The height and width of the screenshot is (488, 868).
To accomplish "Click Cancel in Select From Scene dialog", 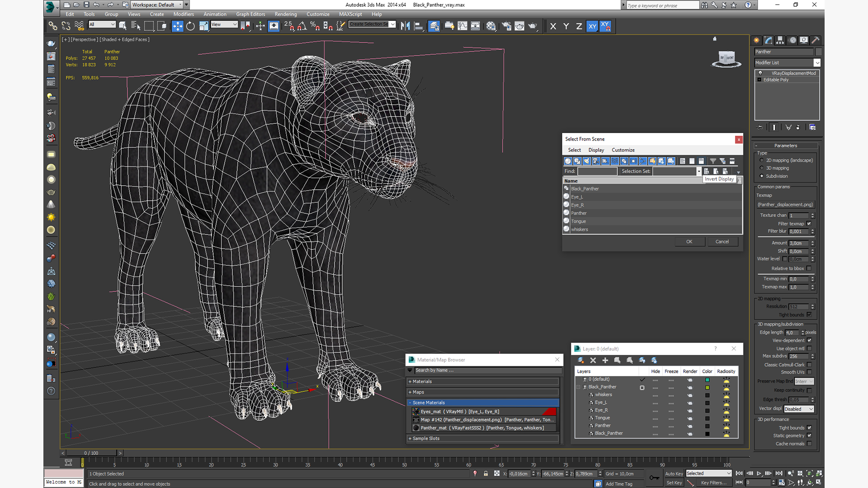I will pos(722,241).
